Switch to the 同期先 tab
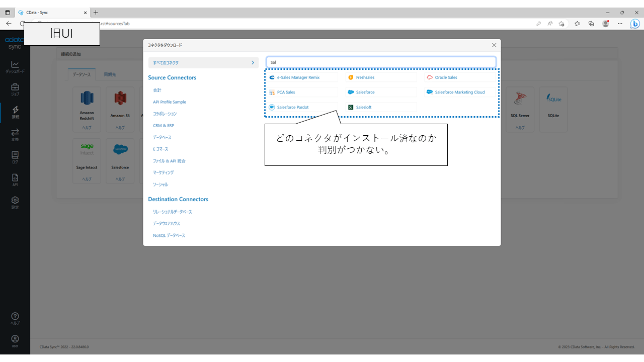Image resolution: width=644 pixels, height=362 pixels. (110, 74)
